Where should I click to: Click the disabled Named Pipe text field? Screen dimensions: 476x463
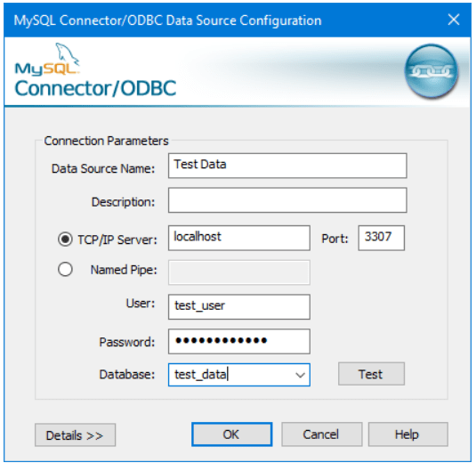239,272
